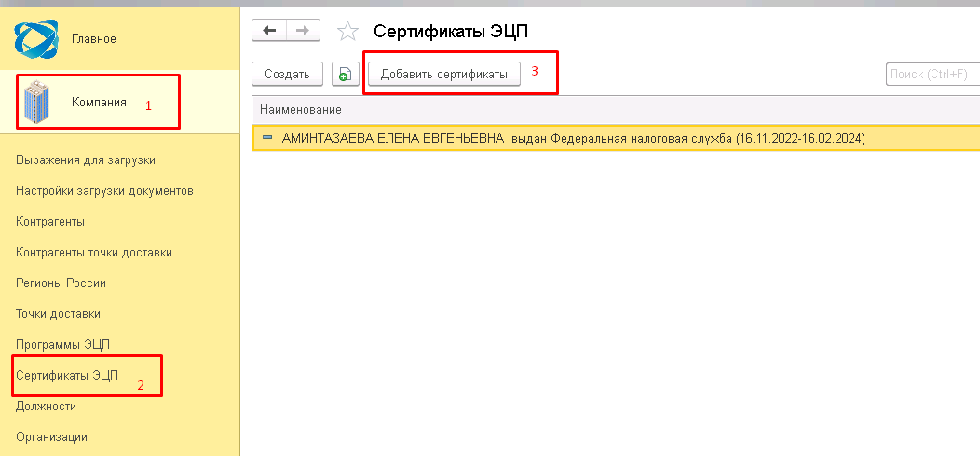Click the forward arrow navigation button
This screenshot has width=980, height=456.
pos(302,31)
